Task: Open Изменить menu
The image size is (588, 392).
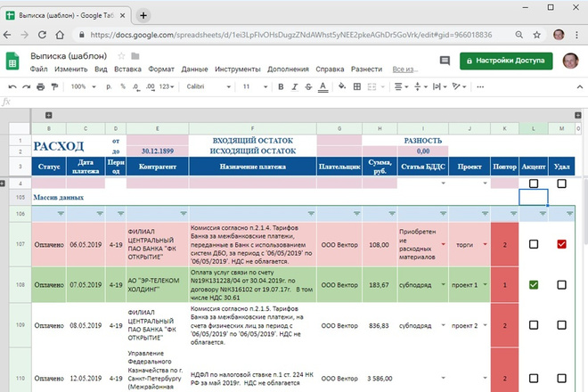Action: pos(71,69)
